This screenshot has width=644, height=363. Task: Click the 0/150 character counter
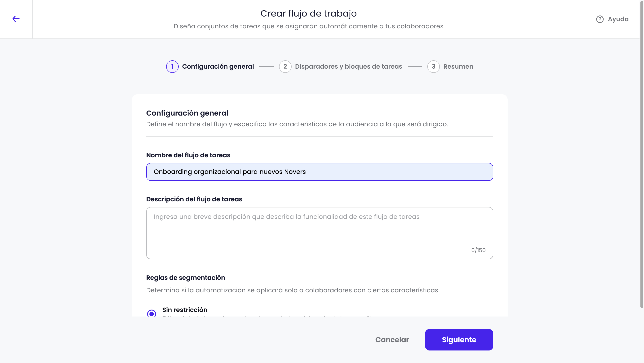click(x=478, y=250)
